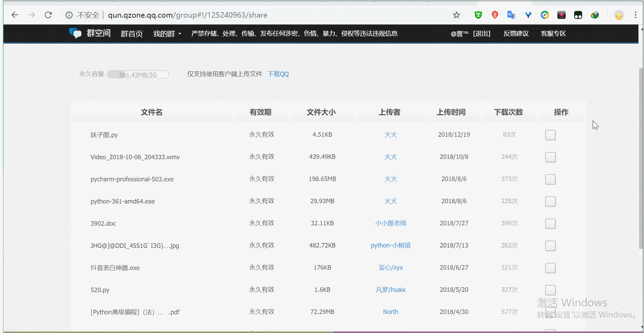Open the colorful globe extension icon
The height and width of the screenshot is (333, 644).
(x=595, y=15)
